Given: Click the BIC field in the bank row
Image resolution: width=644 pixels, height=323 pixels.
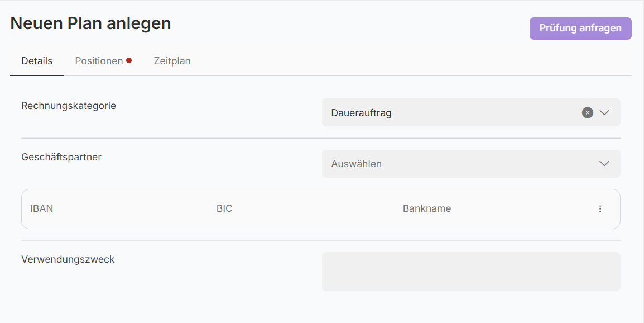Looking at the screenshot, I should coord(224,209).
